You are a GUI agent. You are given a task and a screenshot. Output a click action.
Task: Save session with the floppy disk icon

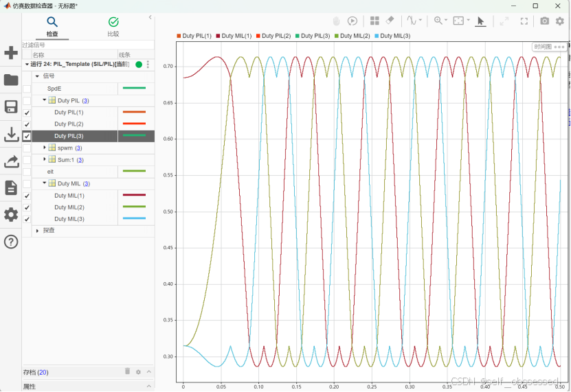click(11, 107)
